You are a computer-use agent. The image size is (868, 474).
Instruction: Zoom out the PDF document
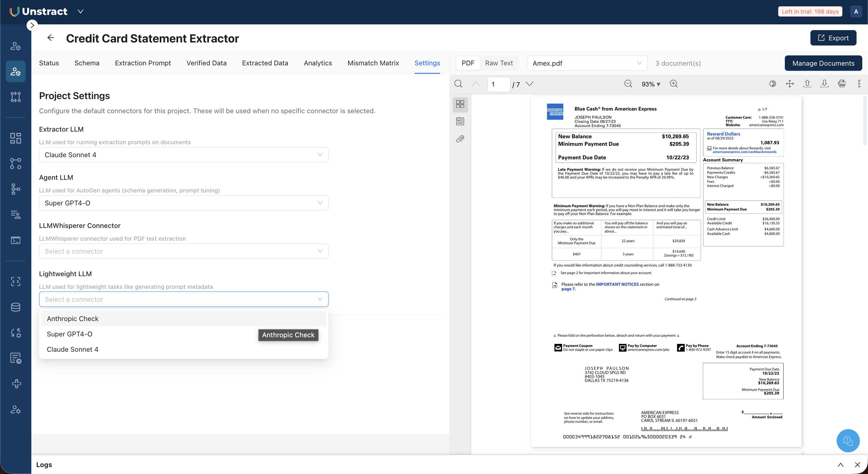[628, 84]
